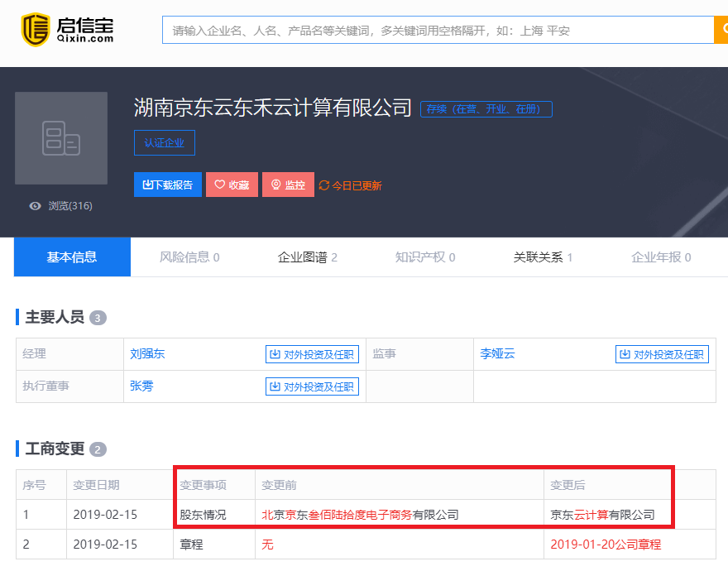Click the company name 湖南京东云东禾云计算有限公司
Screen dimensions: 728x571
pos(273,108)
